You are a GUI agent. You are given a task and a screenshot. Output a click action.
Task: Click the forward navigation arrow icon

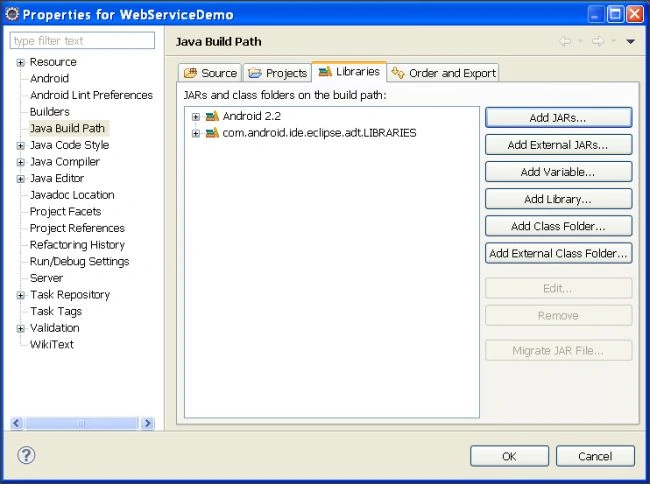coord(598,41)
